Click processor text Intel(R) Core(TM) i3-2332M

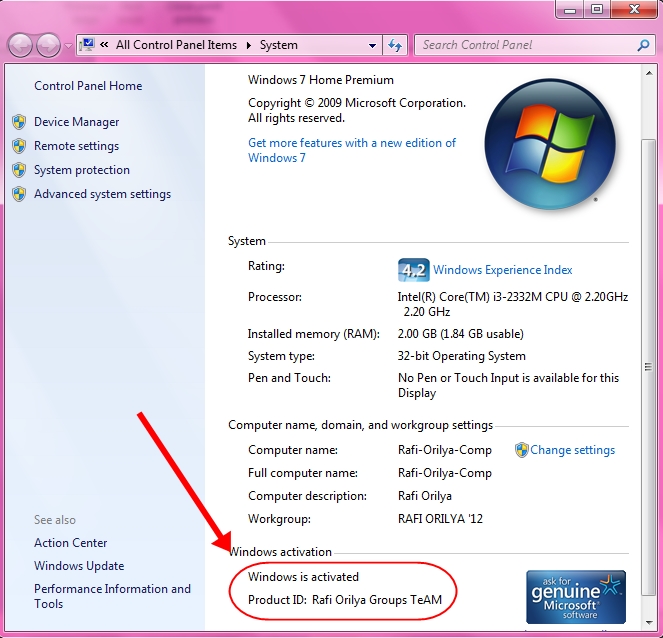click(x=512, y=304)
